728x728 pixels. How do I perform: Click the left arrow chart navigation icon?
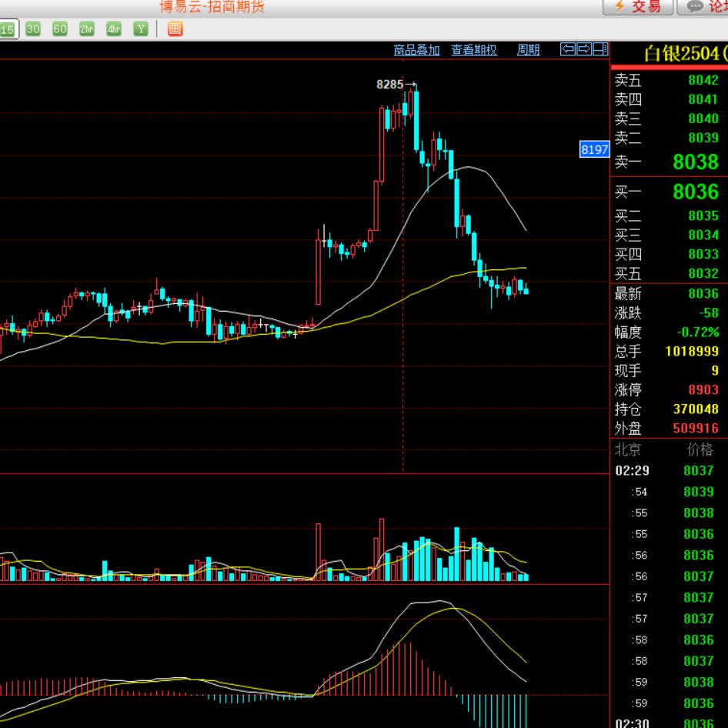point(568,49)
